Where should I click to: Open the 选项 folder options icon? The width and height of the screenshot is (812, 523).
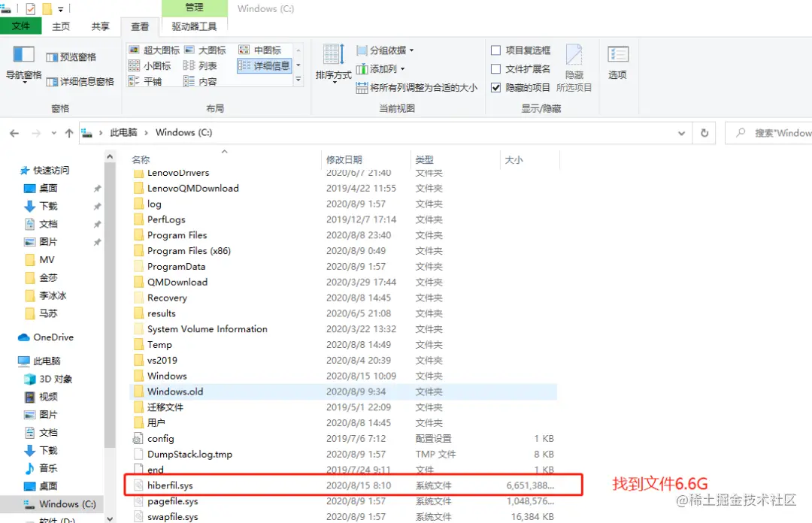click(618, 64)
